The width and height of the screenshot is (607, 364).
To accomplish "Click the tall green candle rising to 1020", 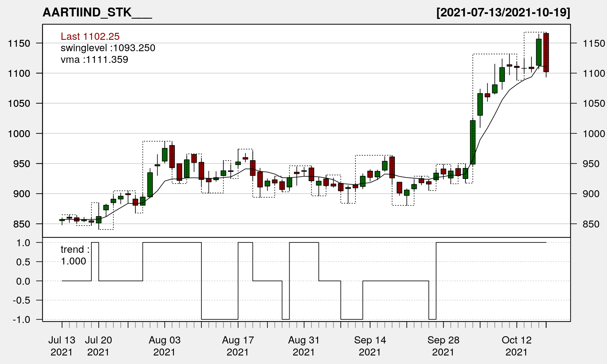I will point(473,142).
